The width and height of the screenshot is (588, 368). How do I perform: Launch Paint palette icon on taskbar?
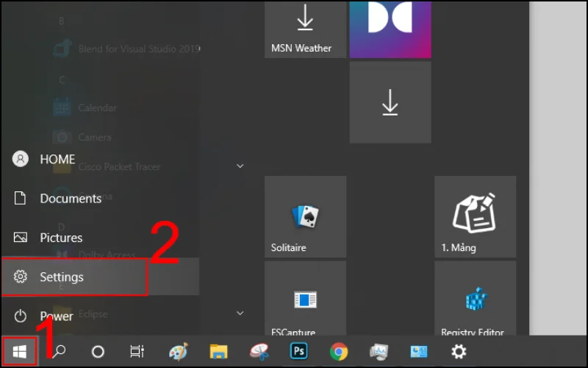click(x=178, y=352)
